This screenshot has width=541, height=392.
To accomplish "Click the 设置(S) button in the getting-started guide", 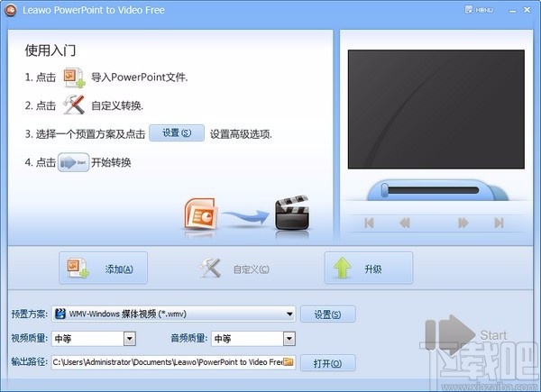I will pyautogui.click(x=177, y=132).
